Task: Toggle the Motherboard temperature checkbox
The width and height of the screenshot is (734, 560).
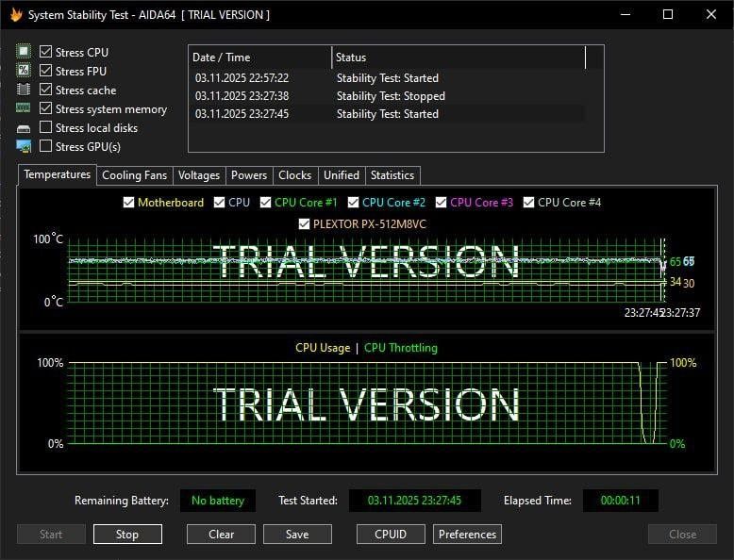Action: pyautogui.click(x=128, y=202)
